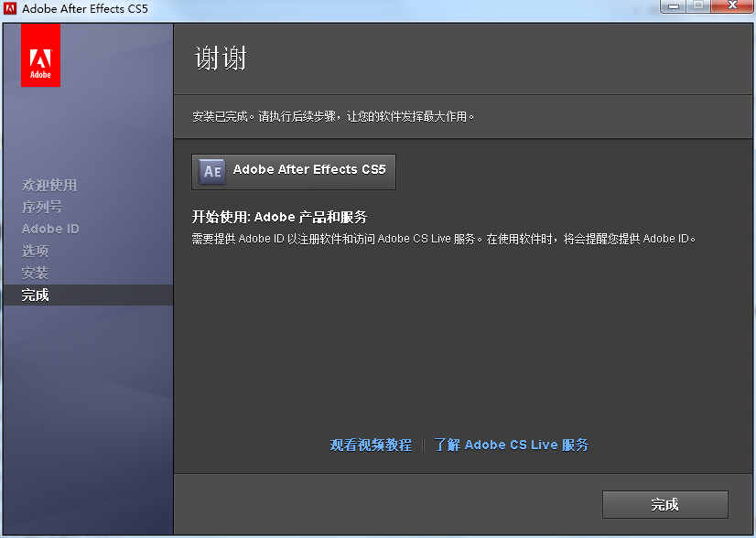This screenshot has height=538, width=756.
Task: Select the 安装 step in the sidebar
Action: [x=37, y=273]
